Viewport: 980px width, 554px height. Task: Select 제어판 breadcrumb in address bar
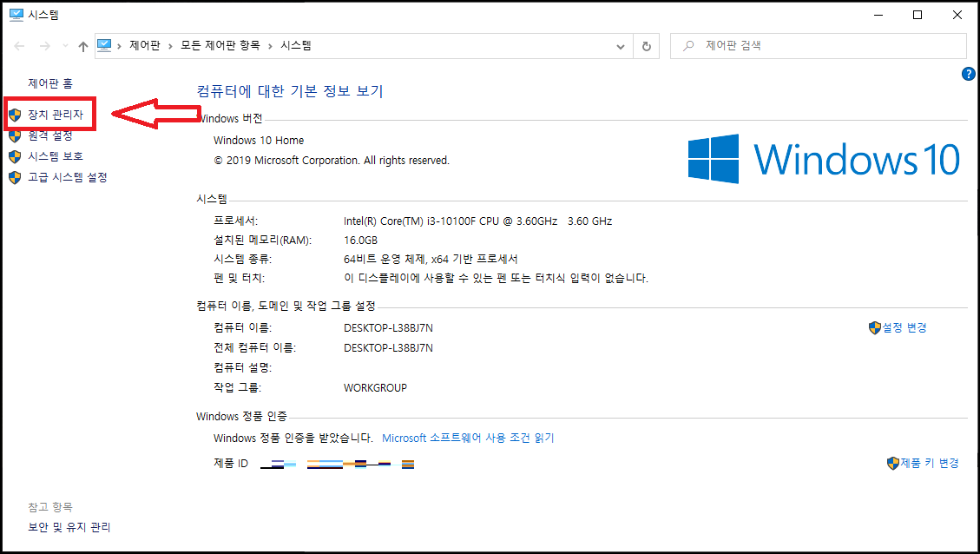click(x=145, y=45)
